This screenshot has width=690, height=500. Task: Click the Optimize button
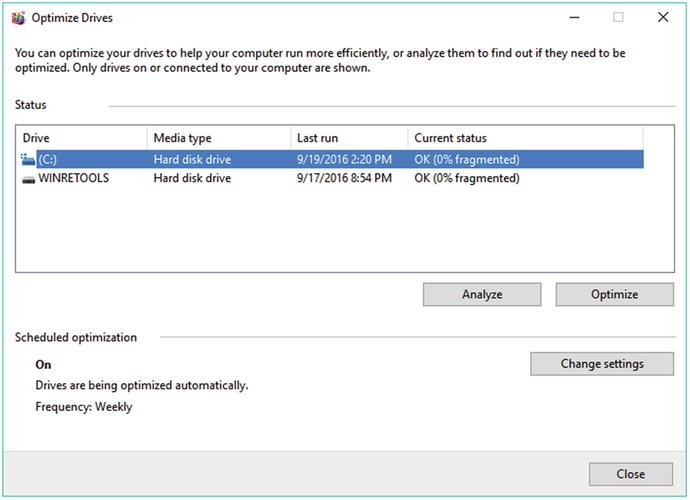coord(614,294)
